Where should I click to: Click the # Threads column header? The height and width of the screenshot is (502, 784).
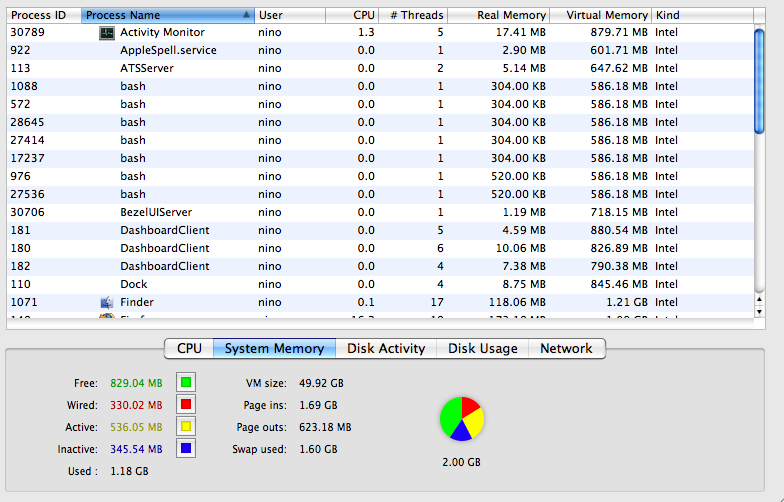point(413,15)
